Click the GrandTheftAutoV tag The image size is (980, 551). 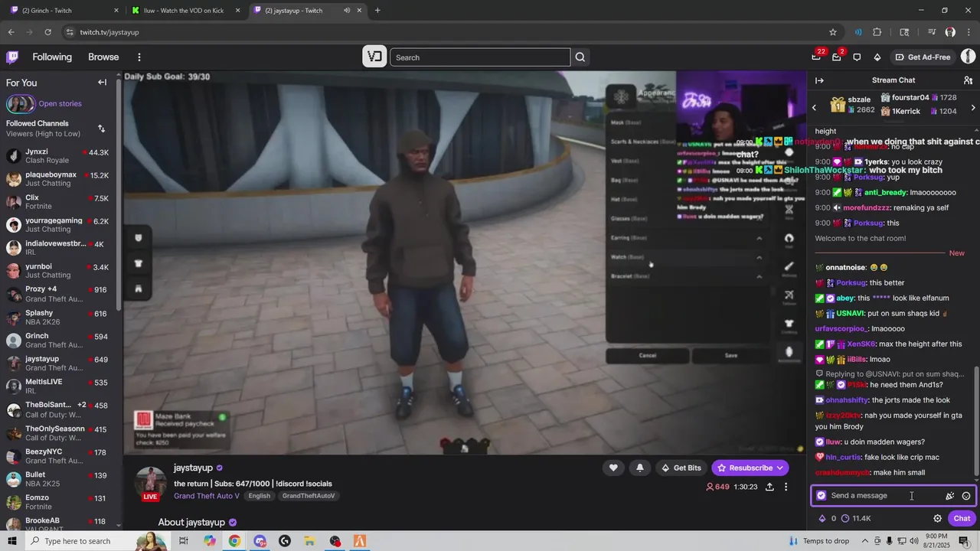pos(308,496)
